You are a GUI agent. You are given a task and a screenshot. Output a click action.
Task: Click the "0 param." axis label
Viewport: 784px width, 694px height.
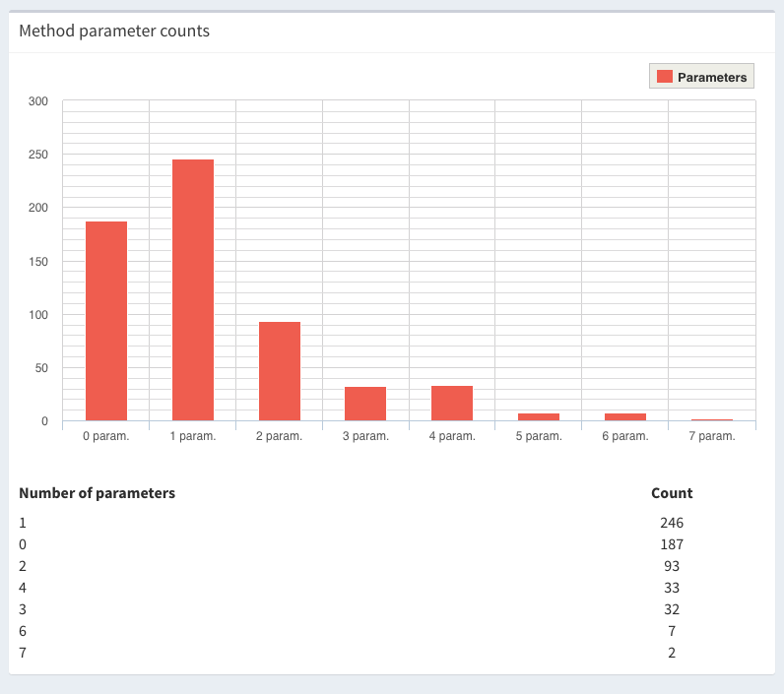106,436
